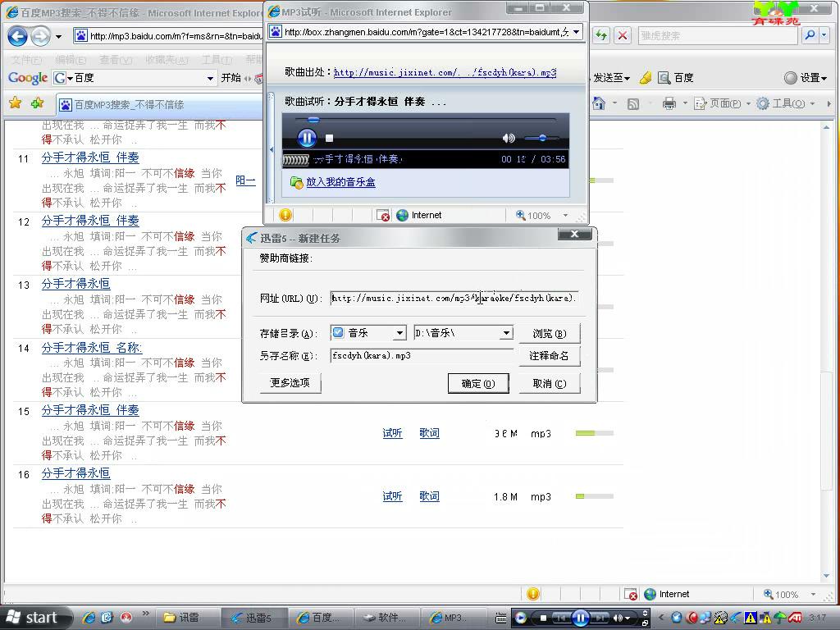Open the 查看(V) menu
The width and height of the screenshot is (840, 630).
[x=116, y=59]
